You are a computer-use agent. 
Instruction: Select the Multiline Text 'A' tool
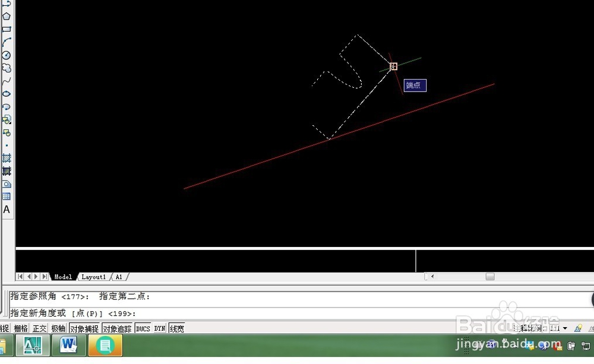tap(7, 210)
